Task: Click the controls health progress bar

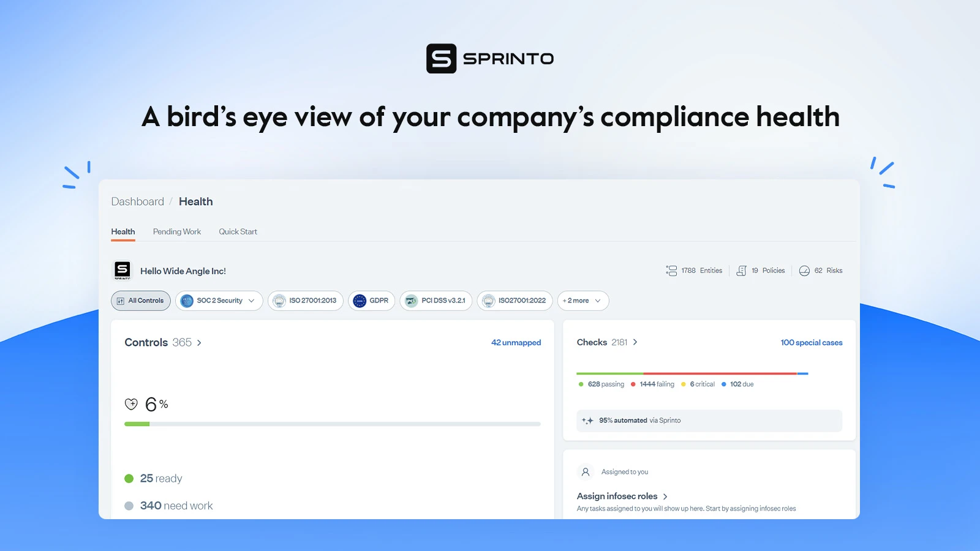Action: coord(333,424)
